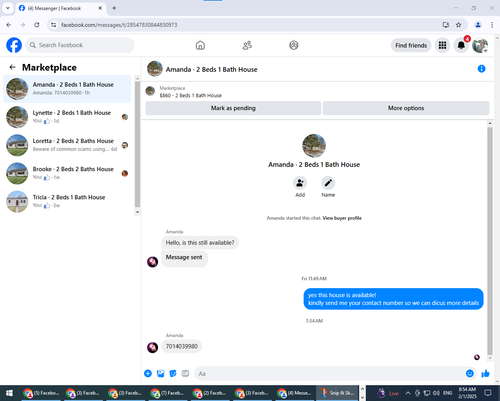Screen dimensions: 500x401
Task: Open the volume icon in system tray
Action: pyautogui.click(x=436, y=393)
